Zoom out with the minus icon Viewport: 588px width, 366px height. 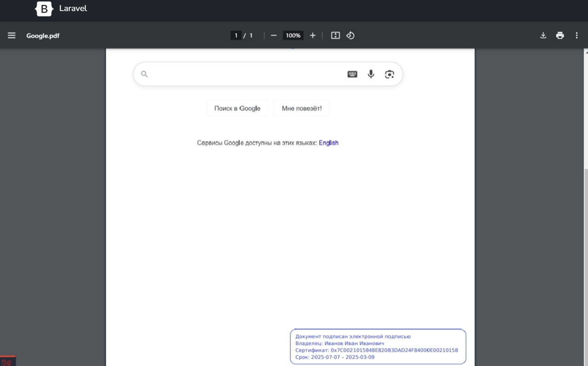tap(274, 35)
